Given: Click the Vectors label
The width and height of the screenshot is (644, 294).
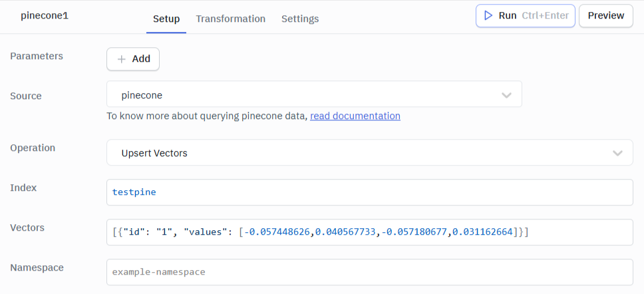Looking at the screenshot, I should pos(27,227).
